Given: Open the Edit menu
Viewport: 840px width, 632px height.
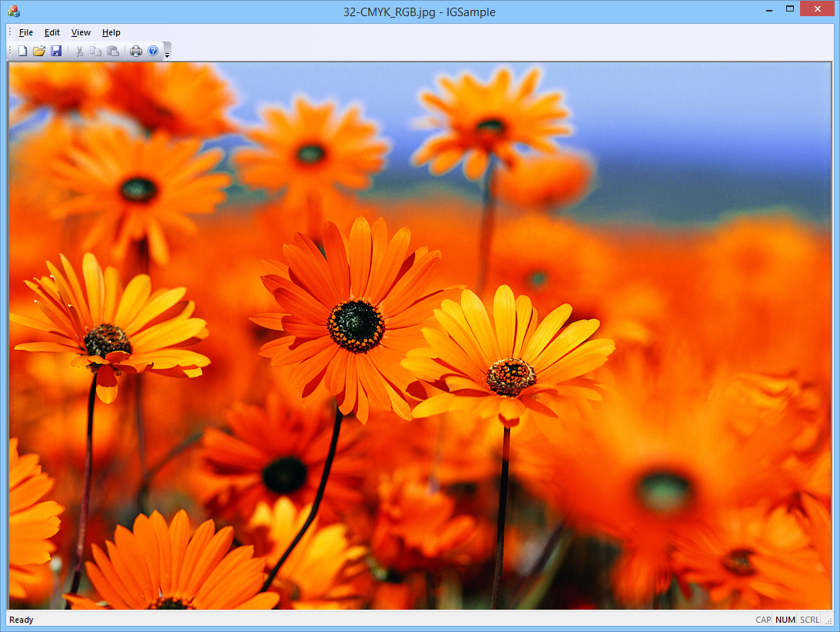Looking at the screenshot, I should (x=52, y=32).
